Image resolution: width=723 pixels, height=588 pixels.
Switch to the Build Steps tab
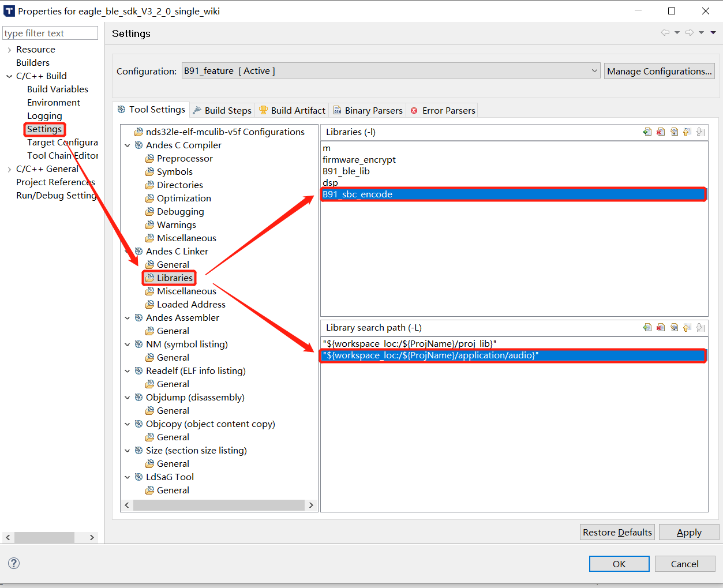[x=222, y=110]
